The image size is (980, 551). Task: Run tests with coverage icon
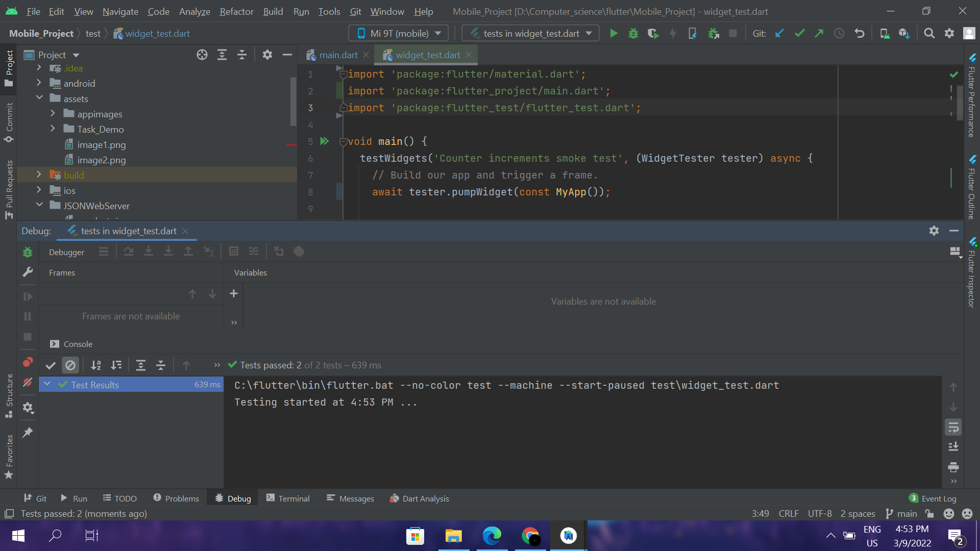coord(653,34)
